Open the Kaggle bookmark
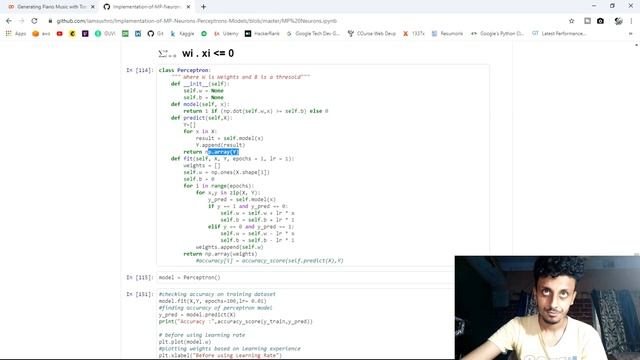The image size is (640, 360). [182, 33]
